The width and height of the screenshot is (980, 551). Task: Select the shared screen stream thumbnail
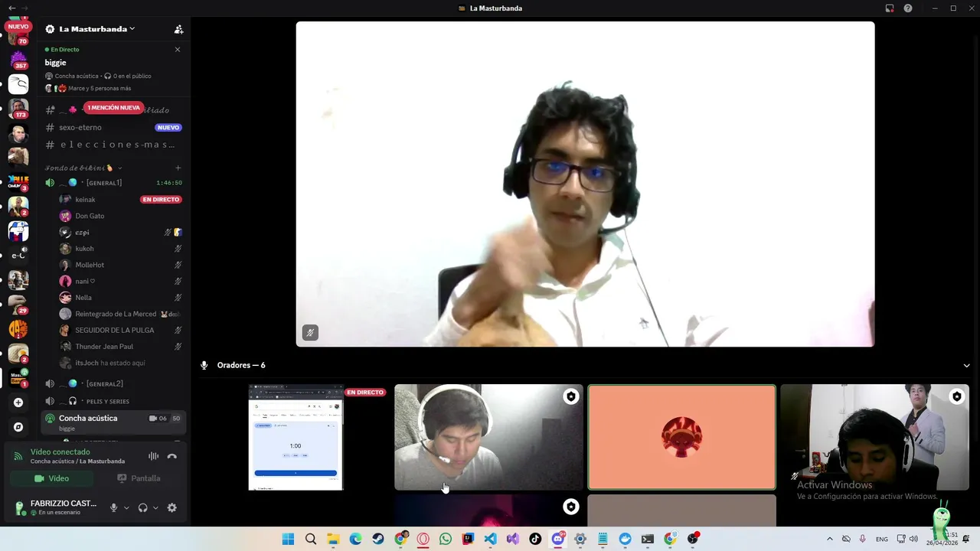296,437
